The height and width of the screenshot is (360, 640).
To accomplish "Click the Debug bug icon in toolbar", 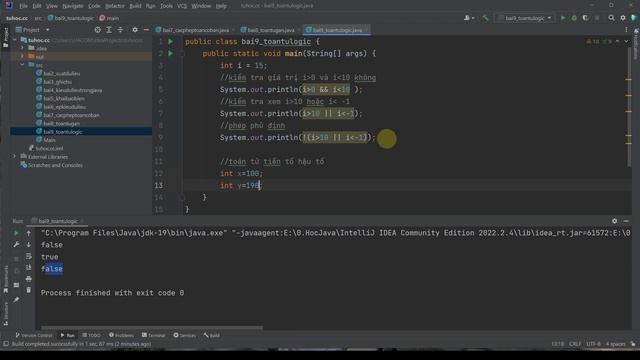I will 574,18.
